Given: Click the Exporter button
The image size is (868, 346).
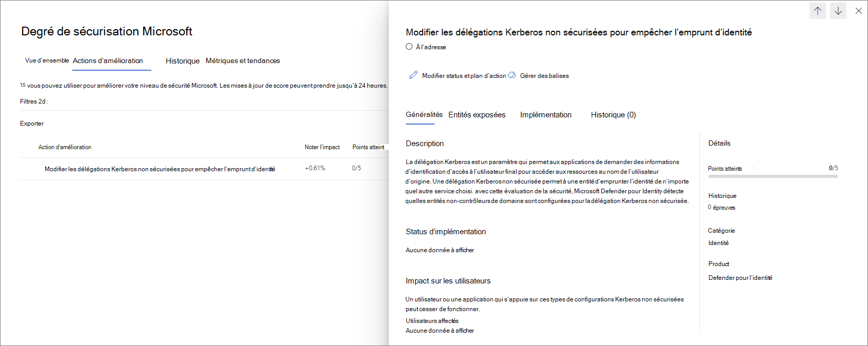Looking at the screenshot, I should coord(32,124).
